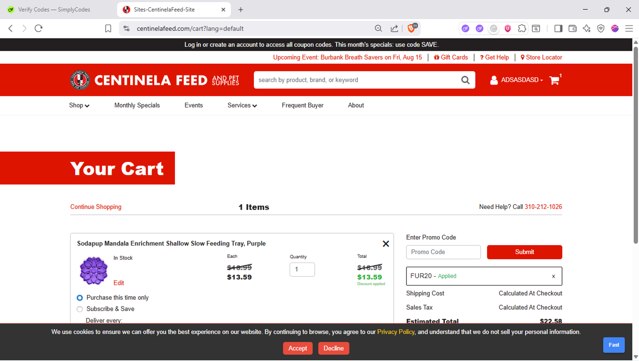Share this page via share icon
This screenshot has height=361, width=639.
point(394,29)
